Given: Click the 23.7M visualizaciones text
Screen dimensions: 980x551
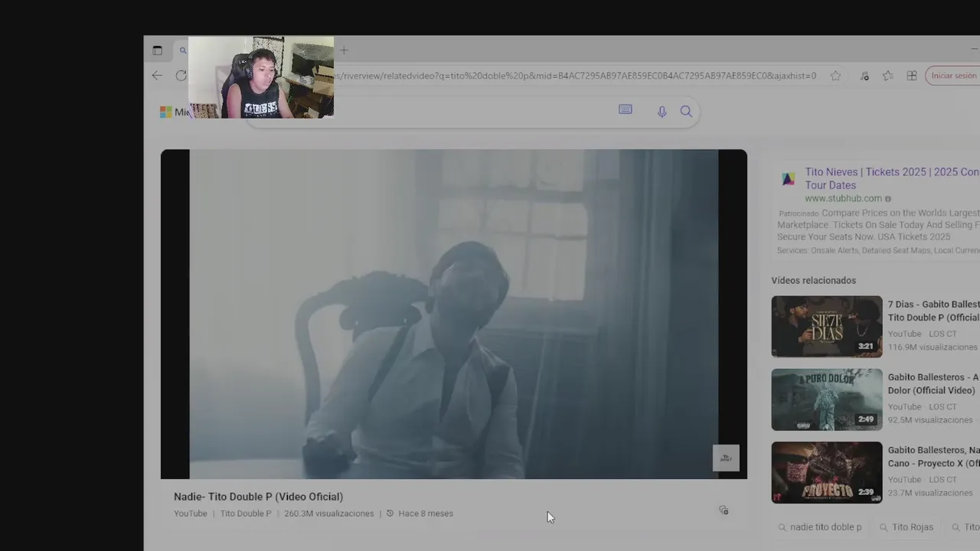Looking at the screenshot, I should [930, 493].
